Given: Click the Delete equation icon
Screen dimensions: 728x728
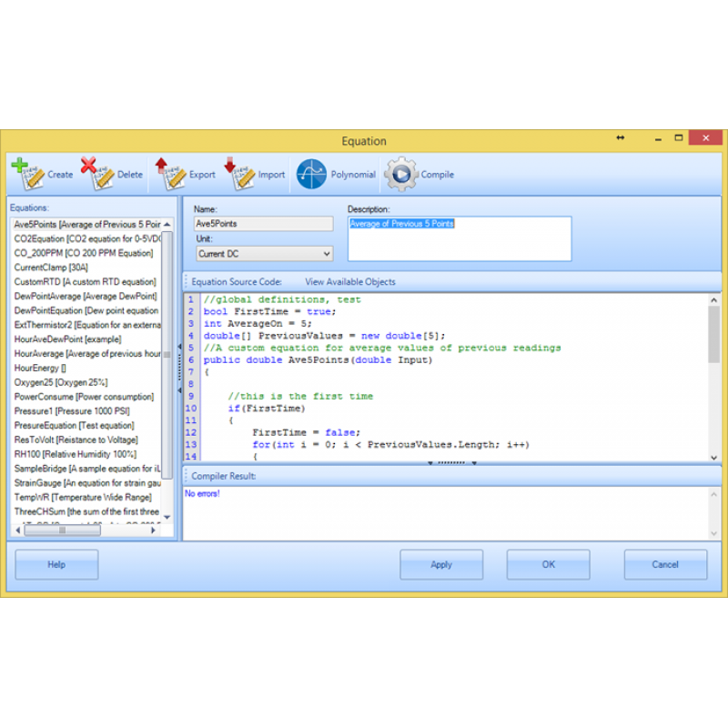Looking at the screenshot, I should click(96, 173).
